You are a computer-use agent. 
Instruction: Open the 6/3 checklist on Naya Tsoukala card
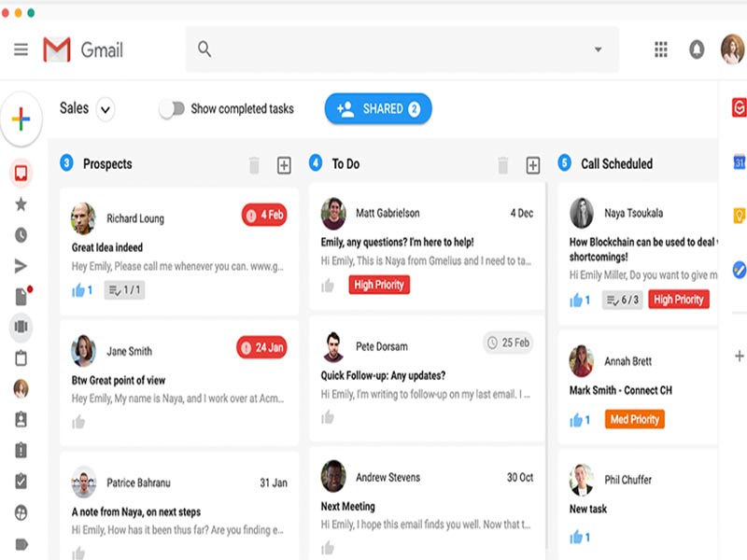click(x=622, y=300)
